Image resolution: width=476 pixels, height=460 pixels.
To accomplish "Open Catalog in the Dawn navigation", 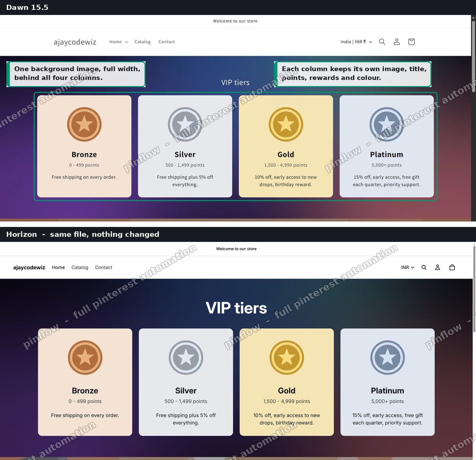I will [142, 42].
